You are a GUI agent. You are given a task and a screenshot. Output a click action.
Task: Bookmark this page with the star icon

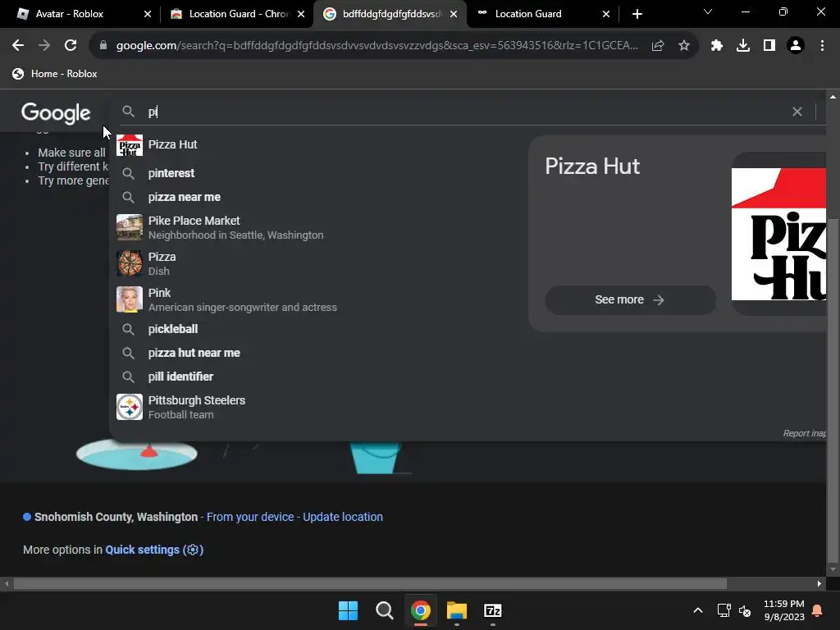click(684, 46)
